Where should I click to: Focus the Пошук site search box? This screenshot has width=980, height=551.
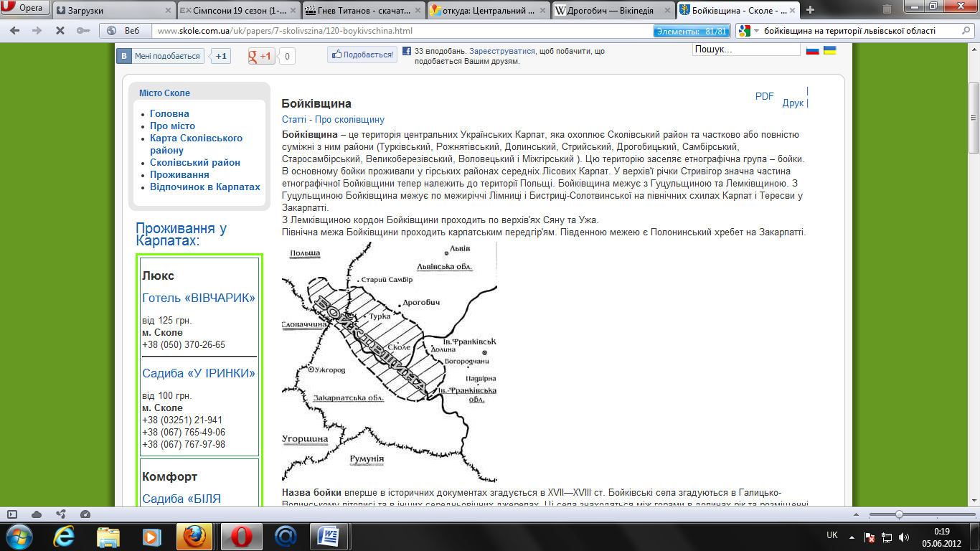(746, 50)
